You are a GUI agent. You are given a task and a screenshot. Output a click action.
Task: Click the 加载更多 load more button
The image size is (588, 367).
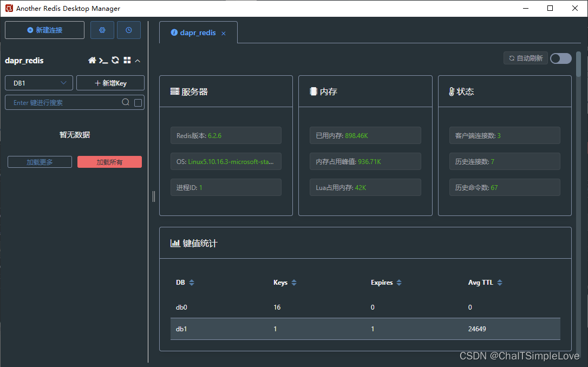[40, 162]
